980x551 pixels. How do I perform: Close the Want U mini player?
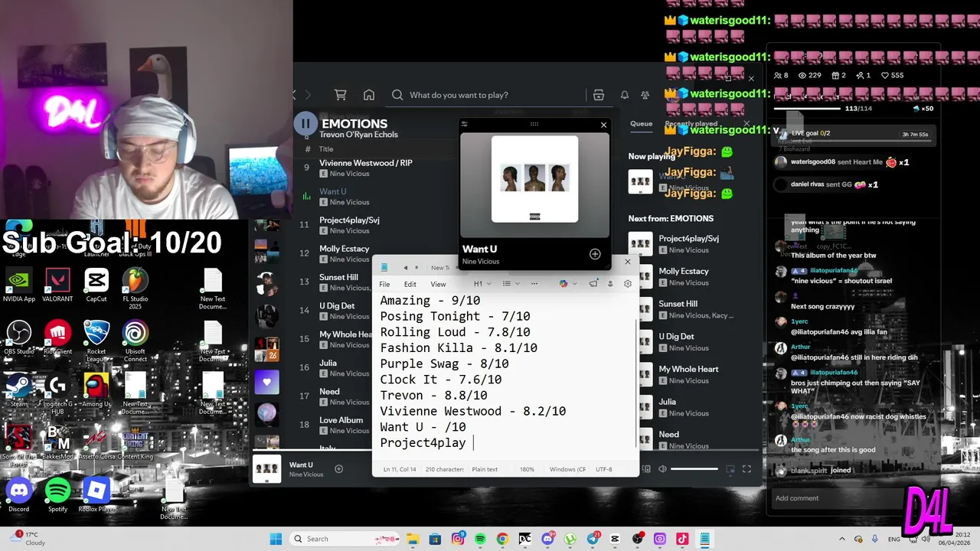(603, 125)
